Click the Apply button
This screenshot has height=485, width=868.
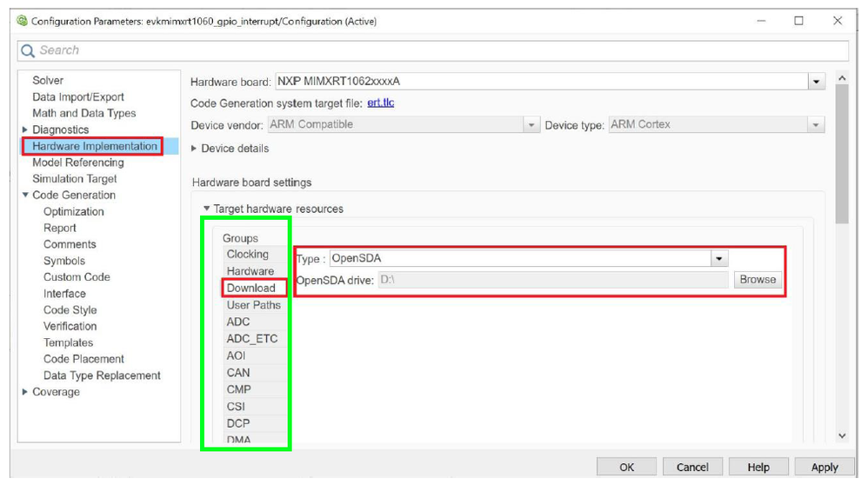pyautogui.click(x=825, y=468)
